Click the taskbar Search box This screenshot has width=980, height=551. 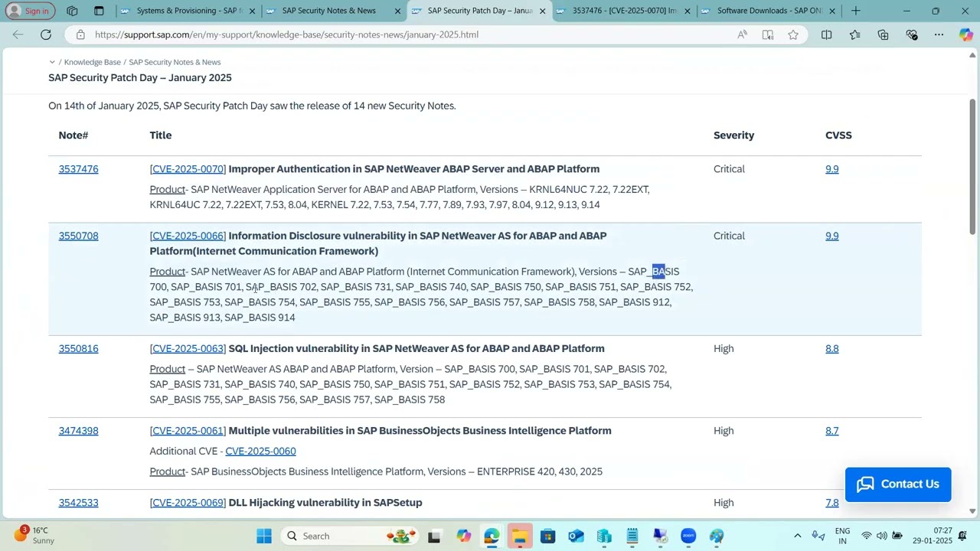(350, 536)
